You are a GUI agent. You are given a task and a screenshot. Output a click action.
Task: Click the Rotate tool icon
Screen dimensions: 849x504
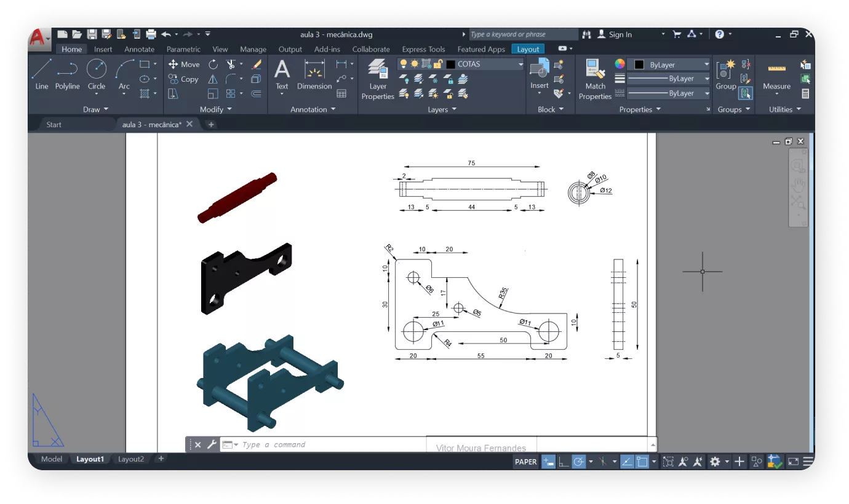pos(213,64)
